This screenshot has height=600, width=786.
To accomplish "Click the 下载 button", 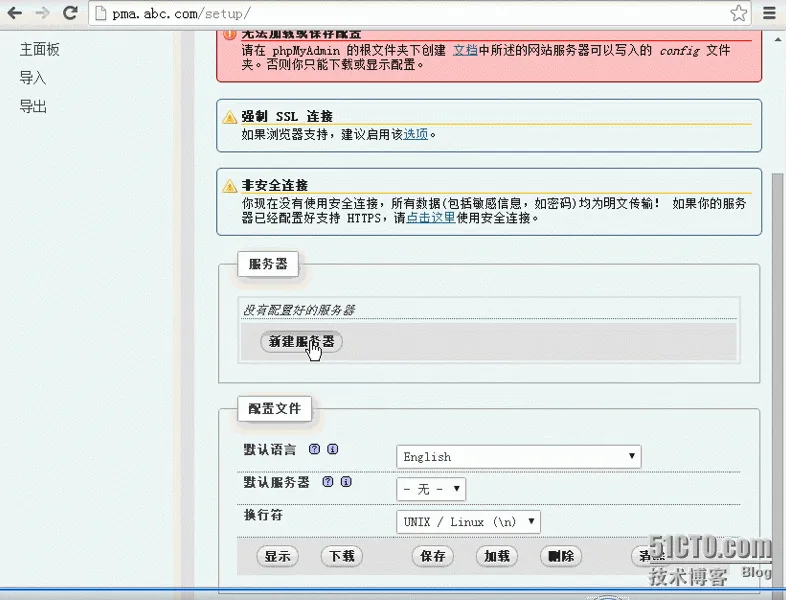I will coord(342,556).
